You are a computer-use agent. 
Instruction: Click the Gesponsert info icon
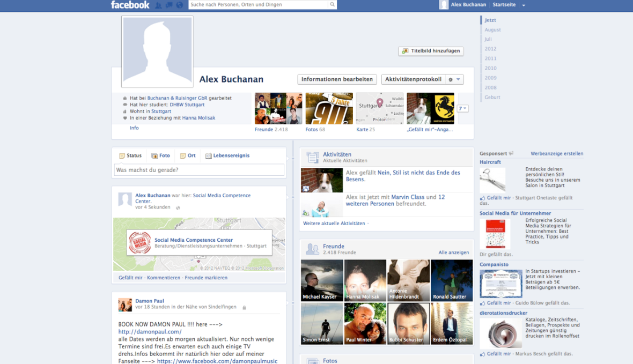tap(511, 153)
